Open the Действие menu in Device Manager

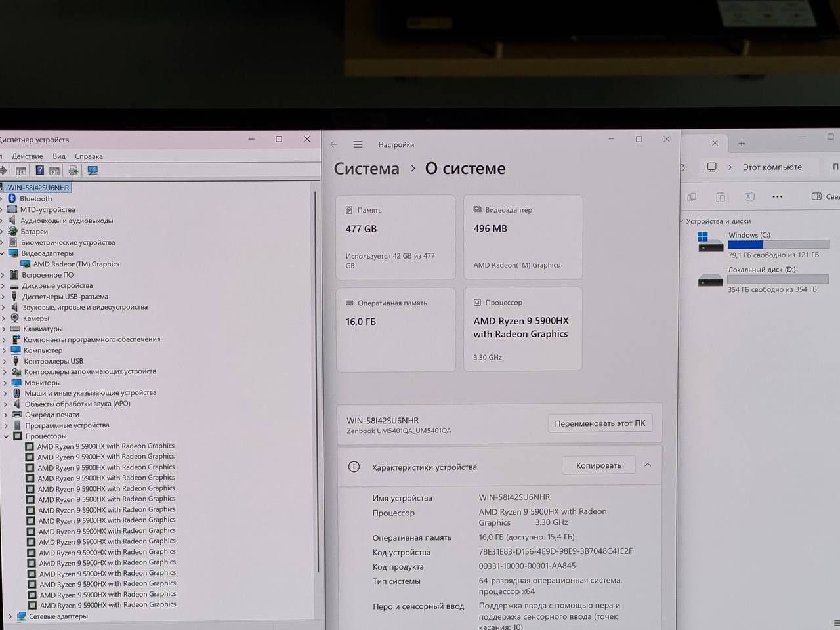click(x=28, y=156)
